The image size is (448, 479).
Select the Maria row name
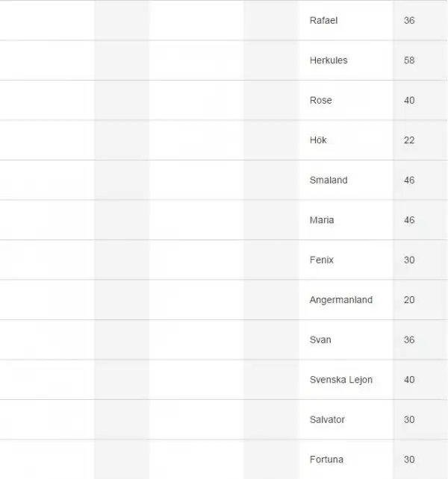(x=322, y=220)
